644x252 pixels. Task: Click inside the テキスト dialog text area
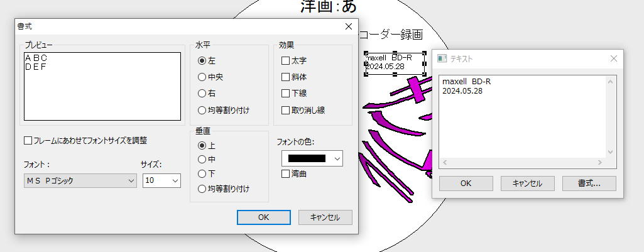[x=523, y=117]
